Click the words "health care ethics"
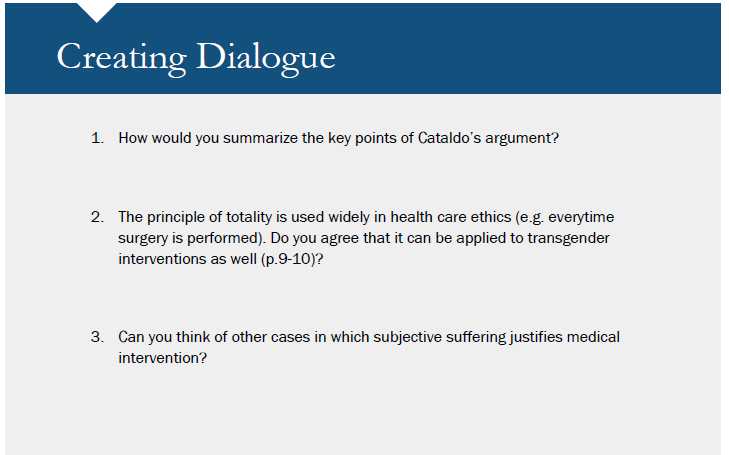Viewport: 729px width, 455px height. [x=453, y=216]
